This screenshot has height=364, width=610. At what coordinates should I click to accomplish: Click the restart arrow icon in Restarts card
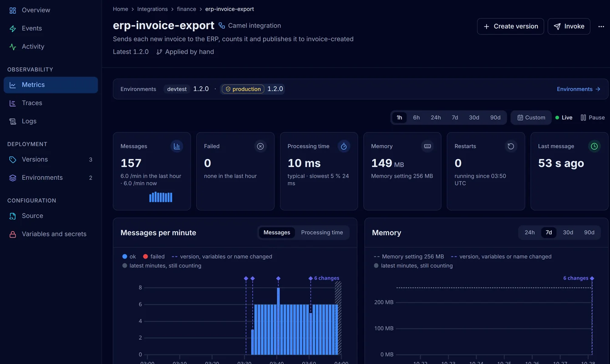[511, 146]
